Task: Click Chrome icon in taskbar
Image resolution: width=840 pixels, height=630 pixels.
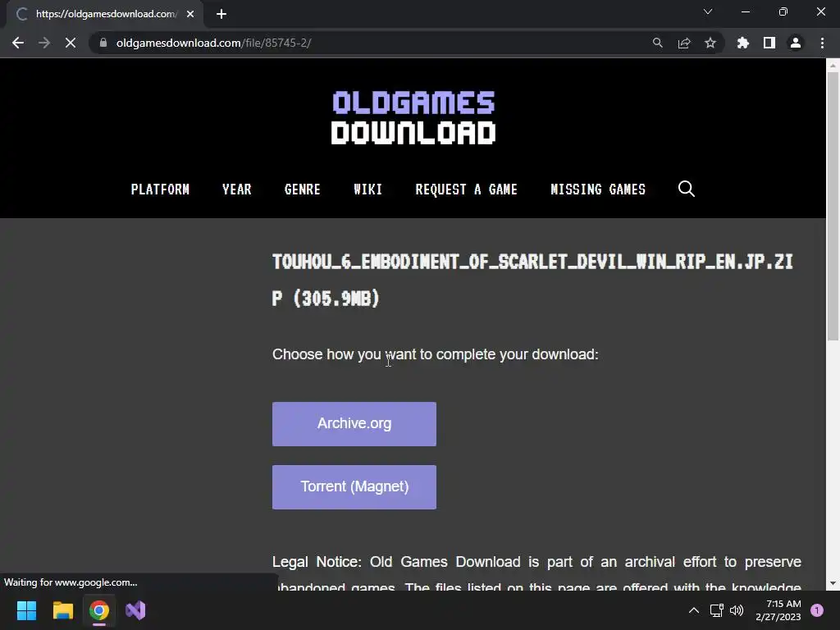Action: [x=99, y=610]
